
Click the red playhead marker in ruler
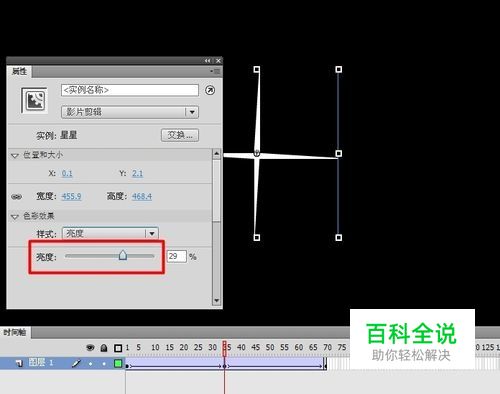click(x=225, y=348)
